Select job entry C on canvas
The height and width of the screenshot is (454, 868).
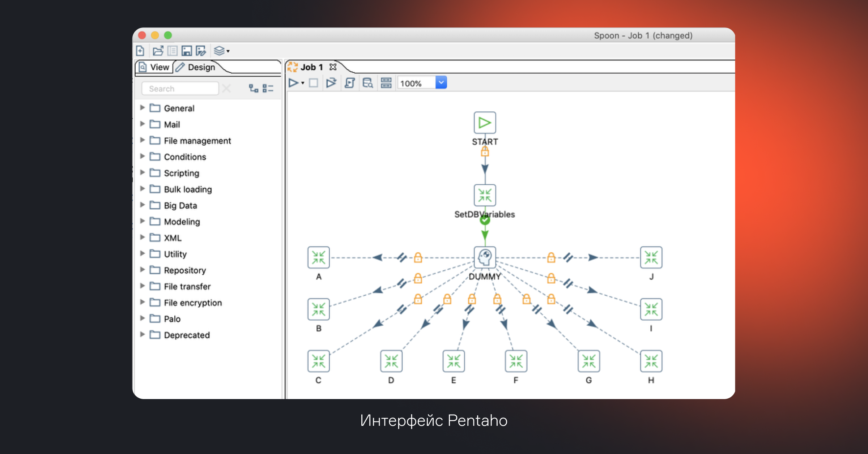pos(319,361)
